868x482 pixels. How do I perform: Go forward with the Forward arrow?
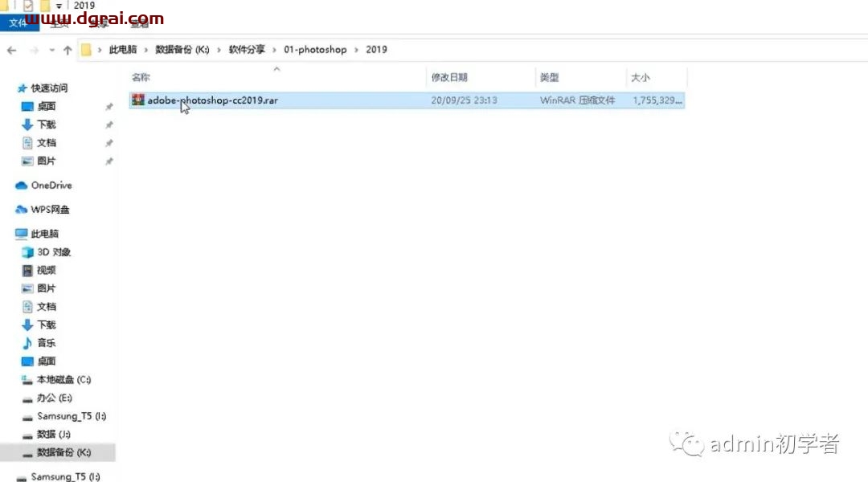34,51
